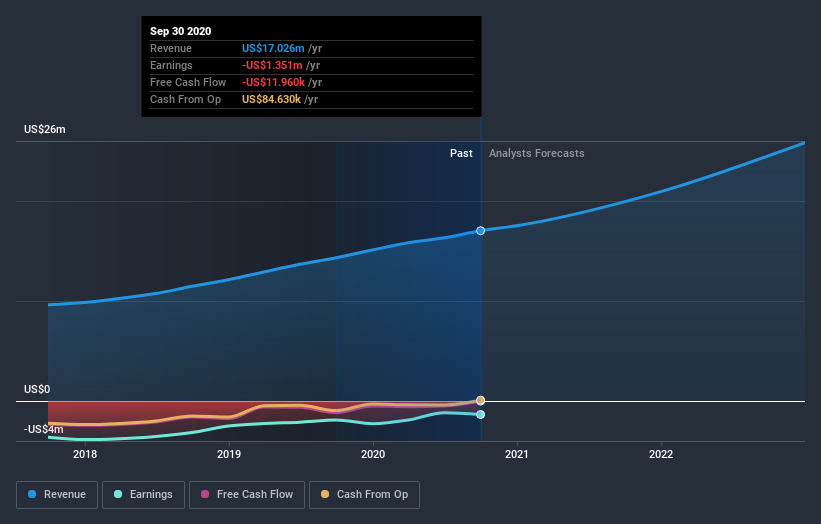Click the -US$4m y-axis label

click(x=43, y=429)
